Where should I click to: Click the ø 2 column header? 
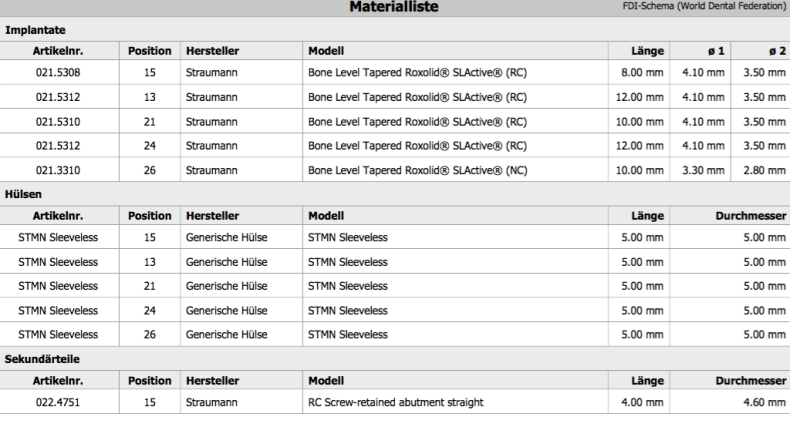(777, 51)
